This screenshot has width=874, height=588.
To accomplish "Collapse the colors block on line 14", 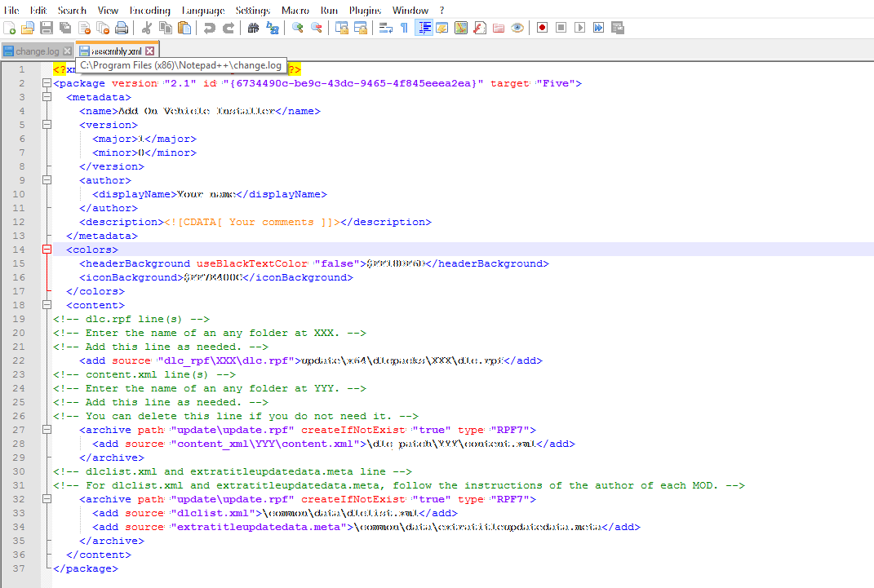I will pos(47,250).
